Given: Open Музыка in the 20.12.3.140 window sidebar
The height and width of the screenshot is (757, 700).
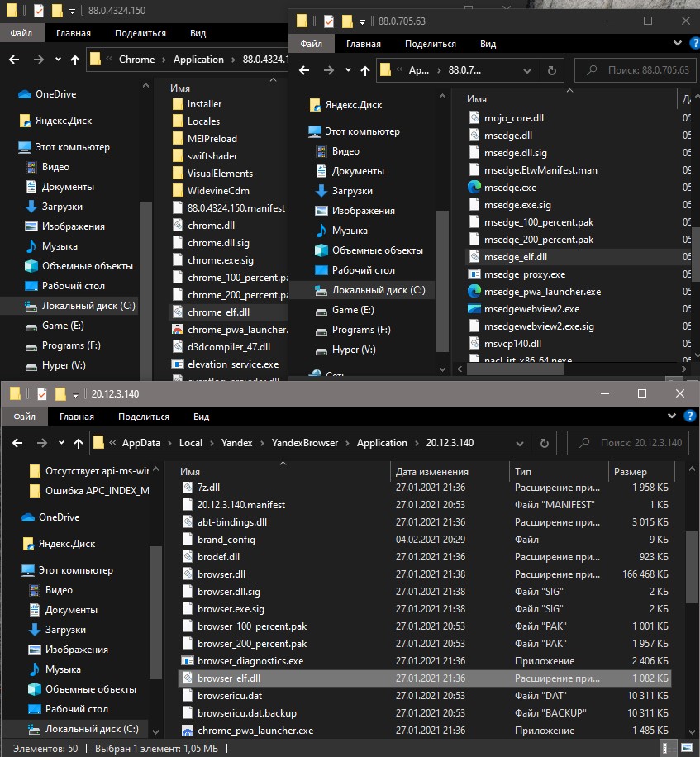Looking at the screenshot, I should point(55,669).
